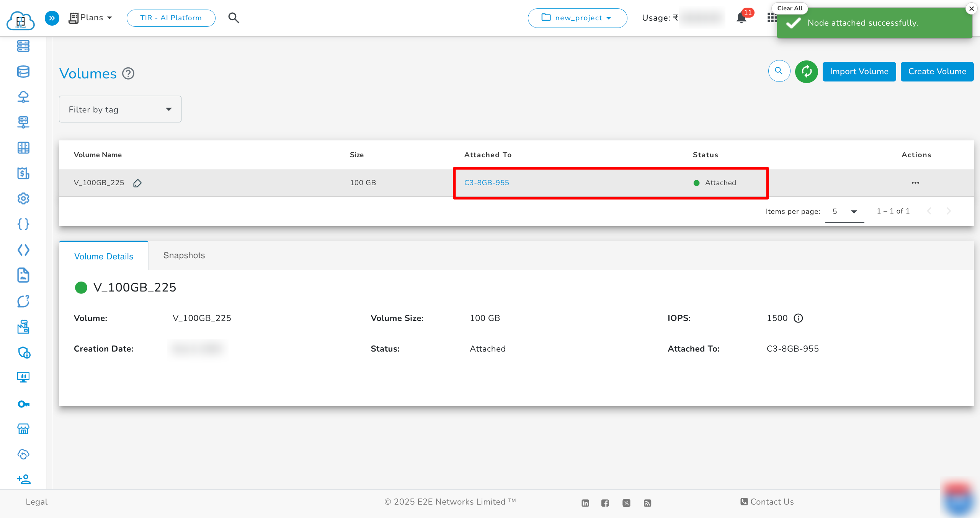Viewport: 980px width, 518px height.
Task: Select the Volume Details tab
Action: click(104, 256)
